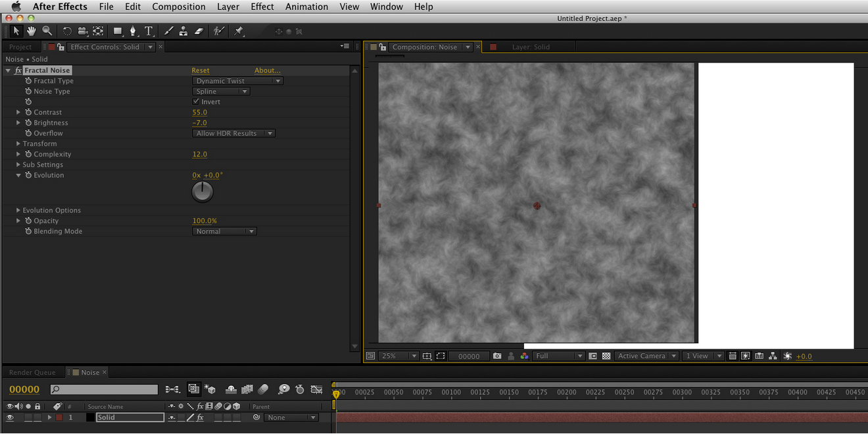The height and width of the screenshot is (434, 868).
Task: Toggle the fx switch on Fractal Noise
Action: click(18, 70)
